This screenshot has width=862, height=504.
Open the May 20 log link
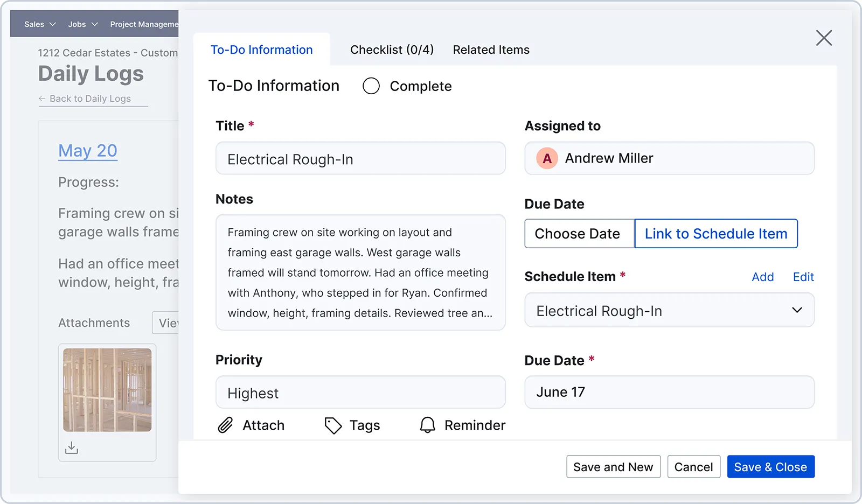[x=88, y=151]
